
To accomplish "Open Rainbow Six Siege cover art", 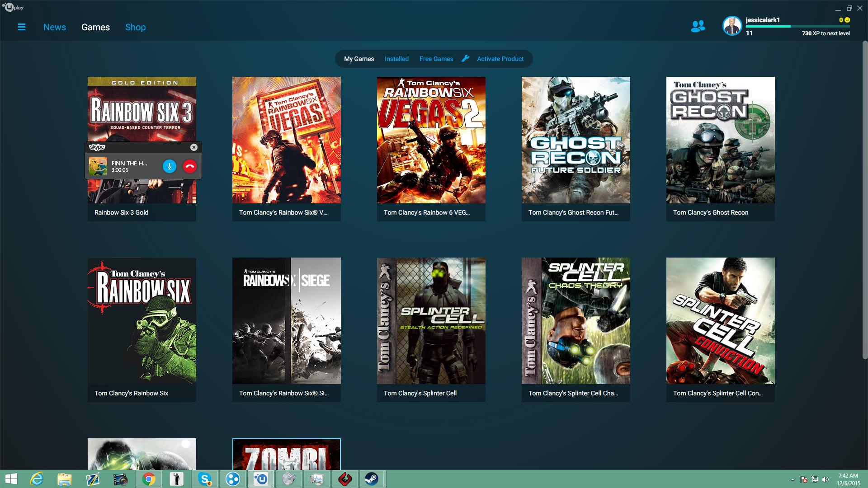I will (x=287, y=321).
